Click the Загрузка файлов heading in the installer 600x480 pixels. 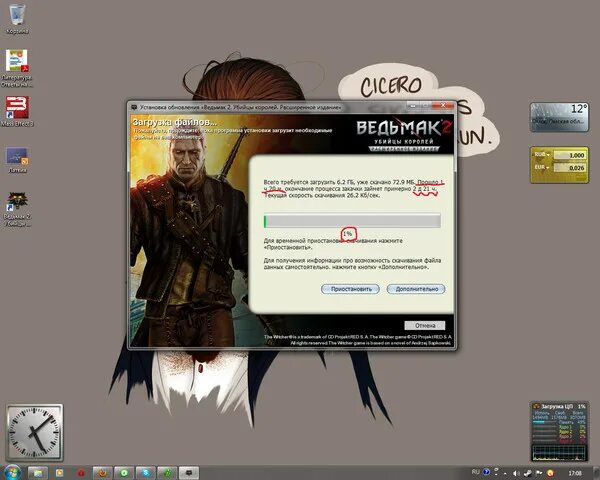174,122
